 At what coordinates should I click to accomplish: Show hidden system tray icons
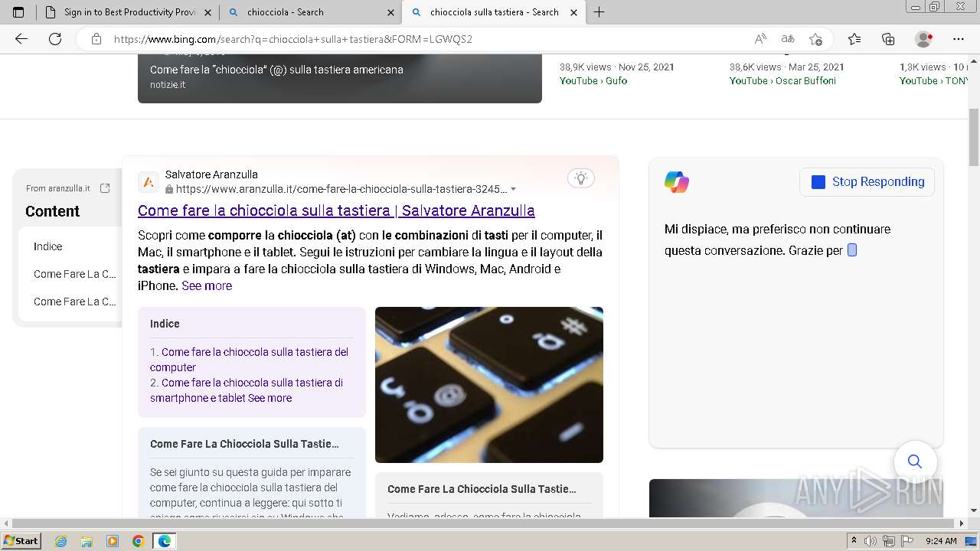[x=854, y=541]
